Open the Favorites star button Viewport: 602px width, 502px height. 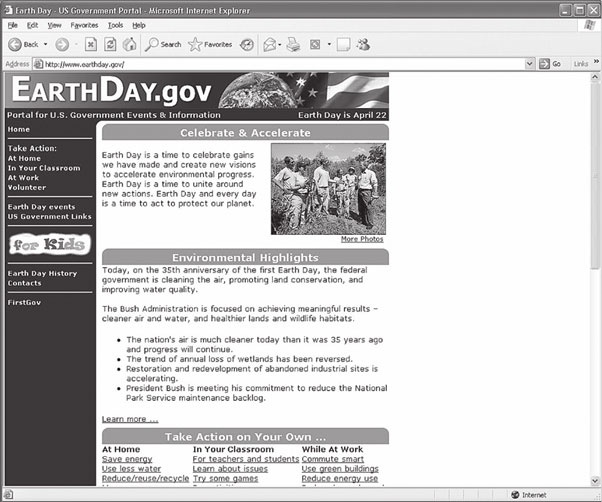(210, 44)
